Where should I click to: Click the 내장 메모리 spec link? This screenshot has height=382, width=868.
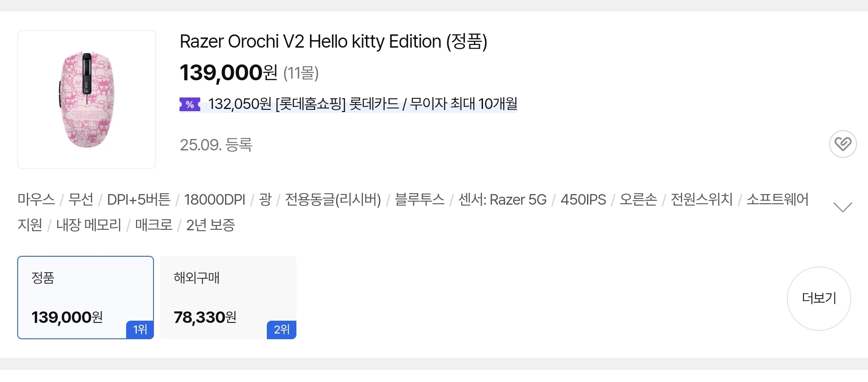[x=89, y=225]
